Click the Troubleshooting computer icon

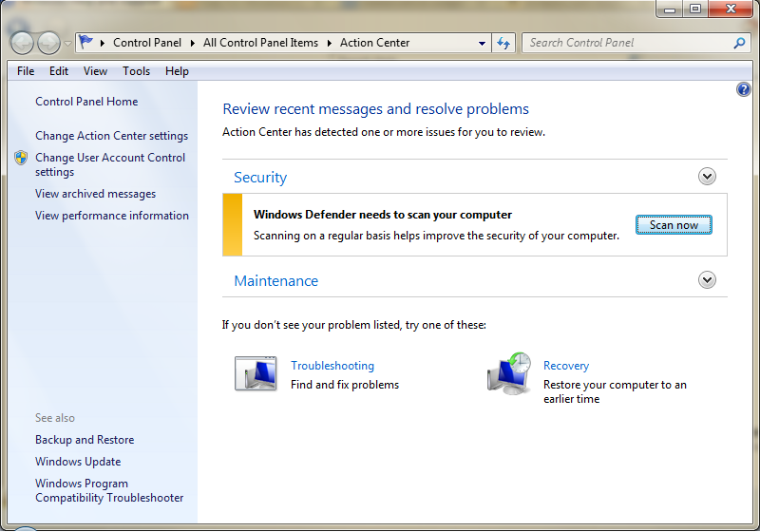256,373
